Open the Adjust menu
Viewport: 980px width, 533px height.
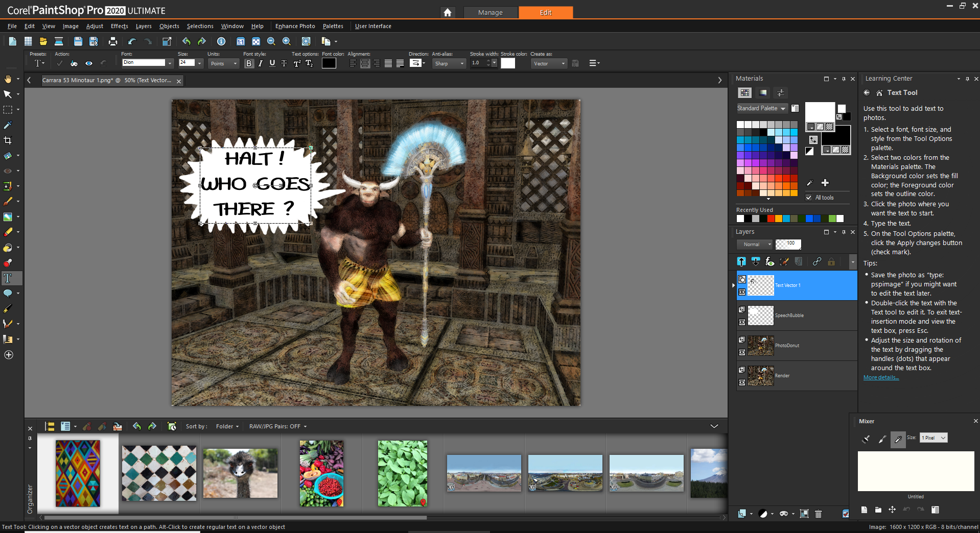[95, 26]
